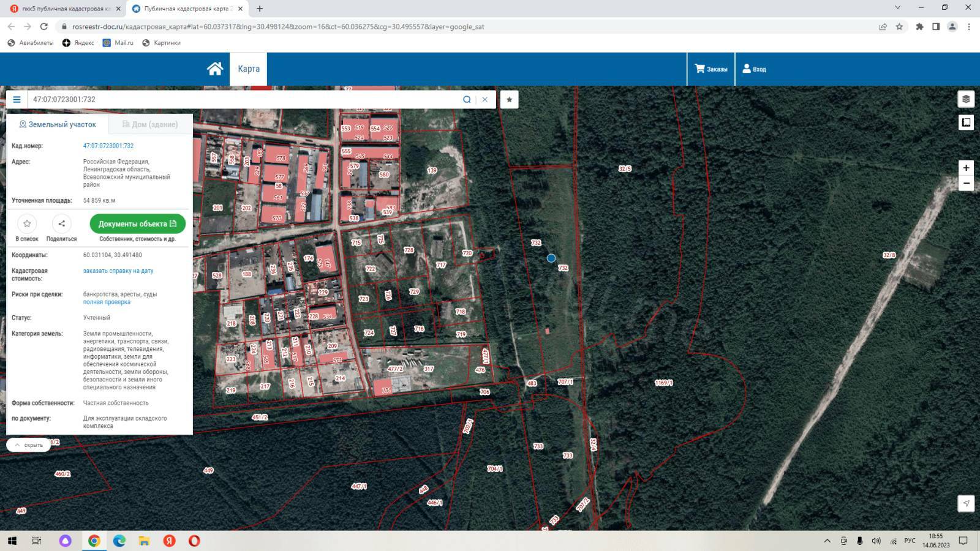Screen dimensions: 980x551
Task: Open the Заказы shopping cart
Action: point(711,69)
